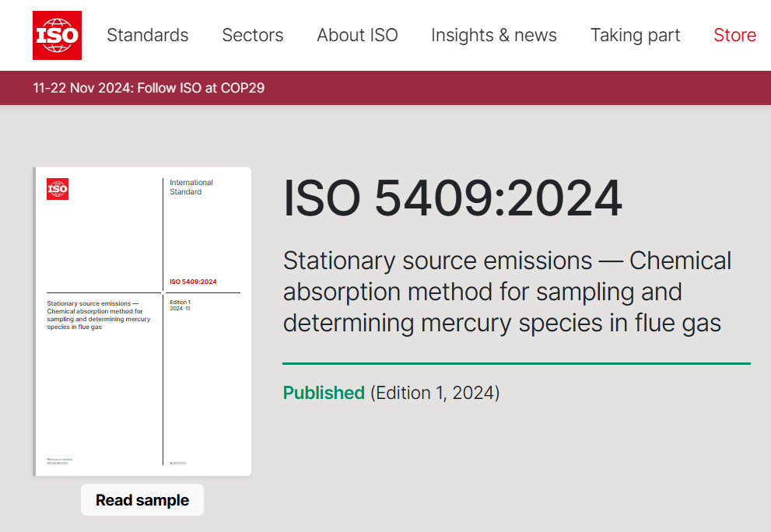Click Edition 1 2024-11 text on cover
Screen dimensions: 771x532
tap(180, 305)
